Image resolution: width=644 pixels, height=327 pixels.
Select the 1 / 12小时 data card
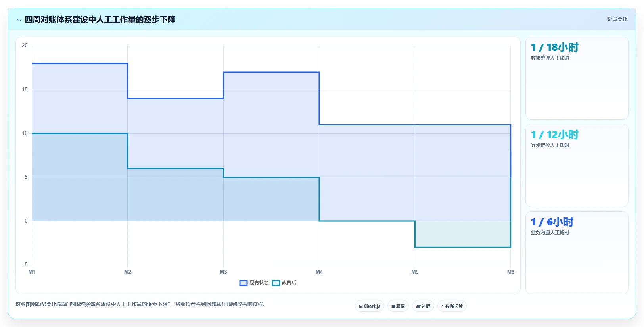[577, 165]
